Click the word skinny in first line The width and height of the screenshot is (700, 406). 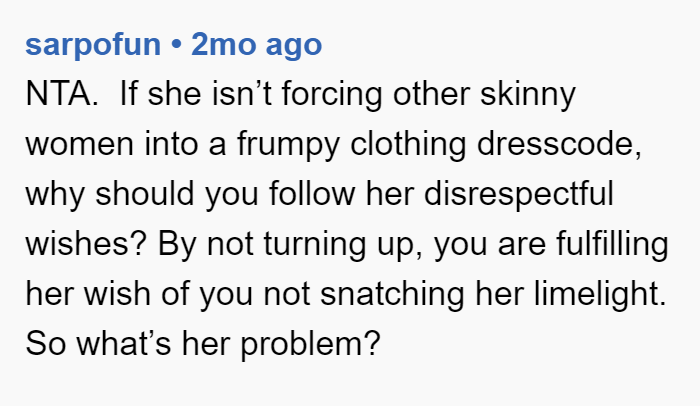coord(528,94)
